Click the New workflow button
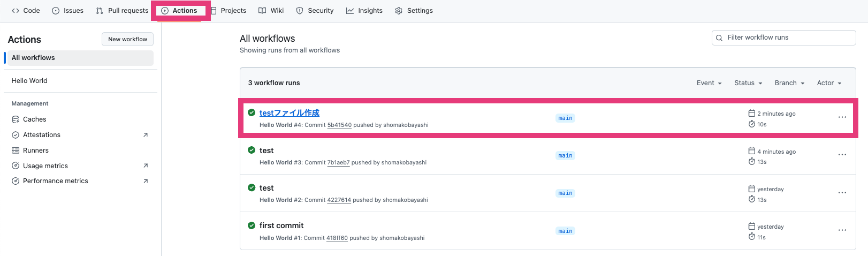 pyautogui.click(x=127, y=39)
